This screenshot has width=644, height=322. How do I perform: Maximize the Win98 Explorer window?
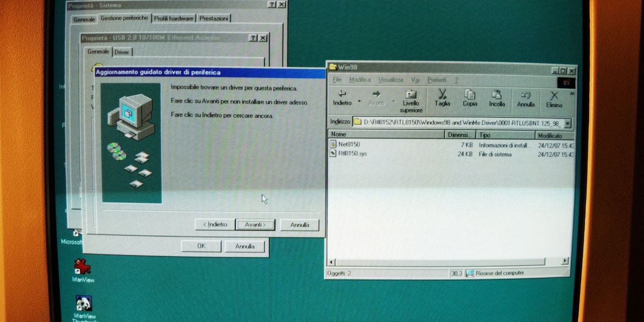click(563, 71)
